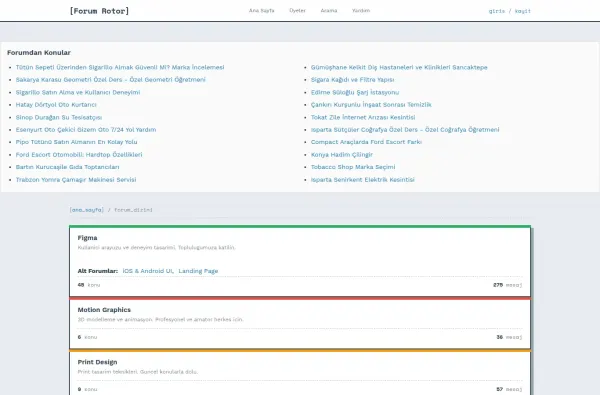Click the Alt Forumlar label
600x395 pixels.
98,271
